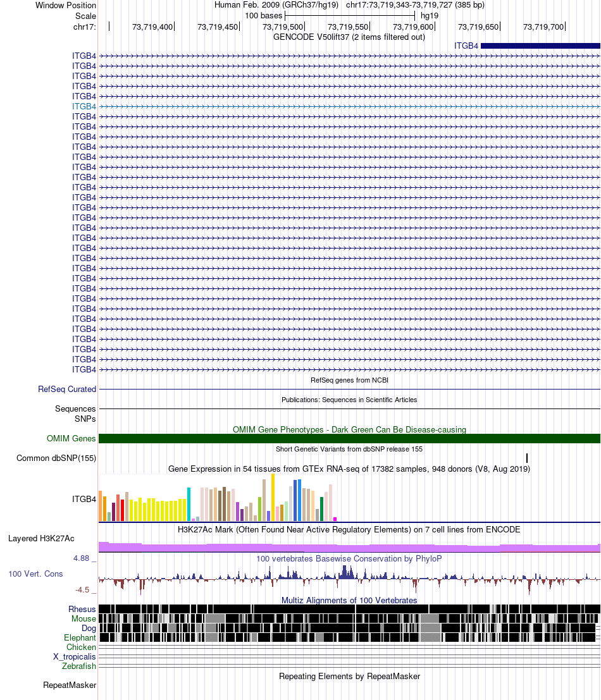Select the Dog alignment label
This screenshot has height=700, width=601.
89,628
